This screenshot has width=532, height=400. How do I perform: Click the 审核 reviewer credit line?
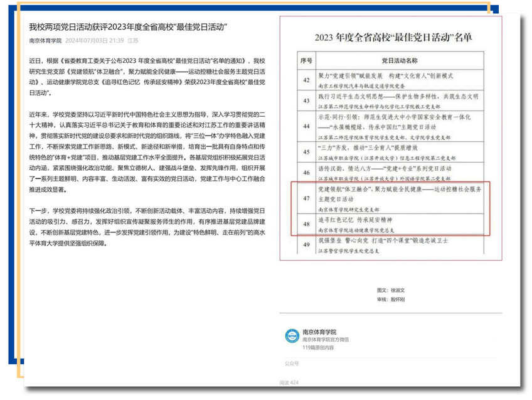point(392,300)
